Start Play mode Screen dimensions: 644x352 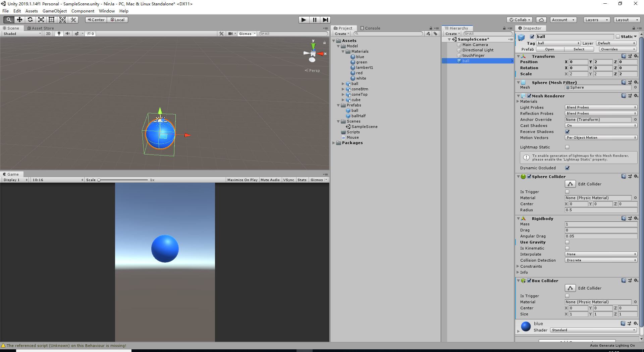pyautogui.click(x=304, y=20)
